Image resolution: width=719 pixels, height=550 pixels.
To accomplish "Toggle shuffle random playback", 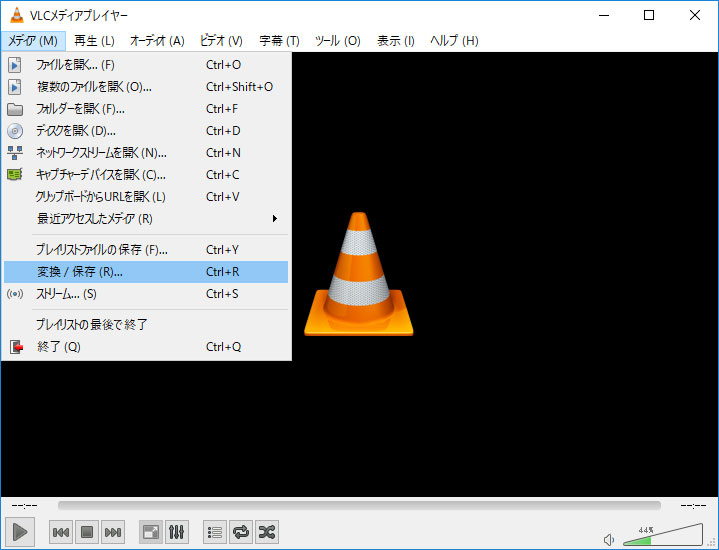I will [x=266, y=533].
